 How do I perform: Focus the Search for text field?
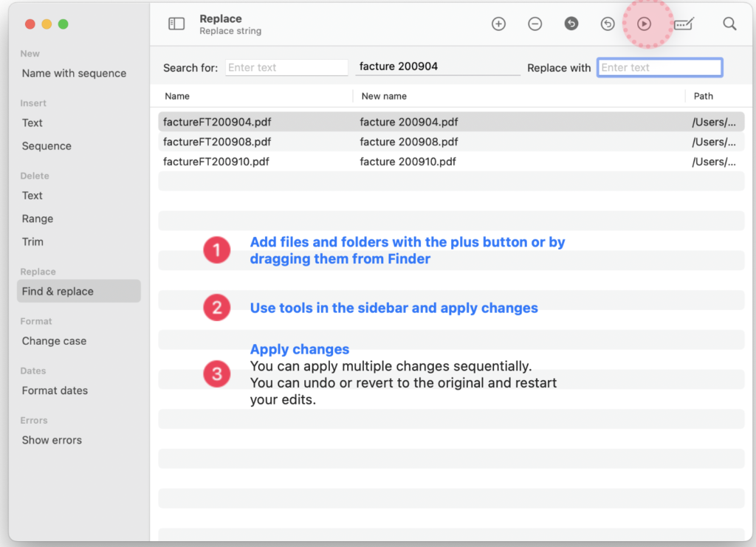coord(286,67)
